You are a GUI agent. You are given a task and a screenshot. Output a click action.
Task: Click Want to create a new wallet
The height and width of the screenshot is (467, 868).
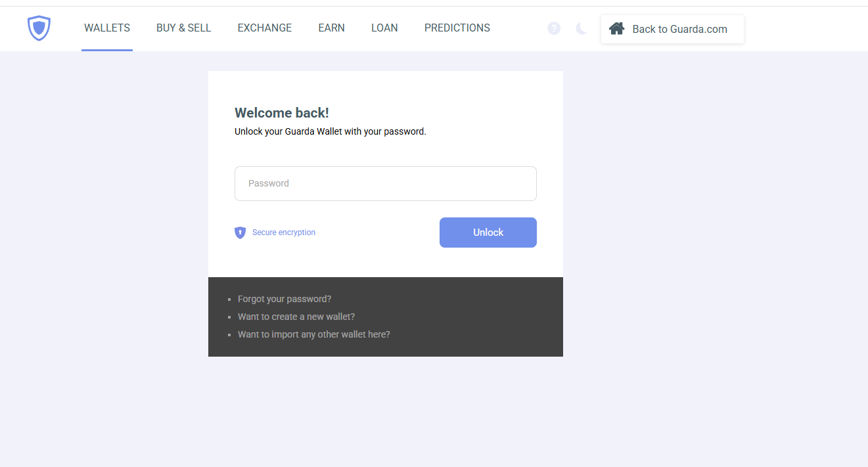pos(296,316)
